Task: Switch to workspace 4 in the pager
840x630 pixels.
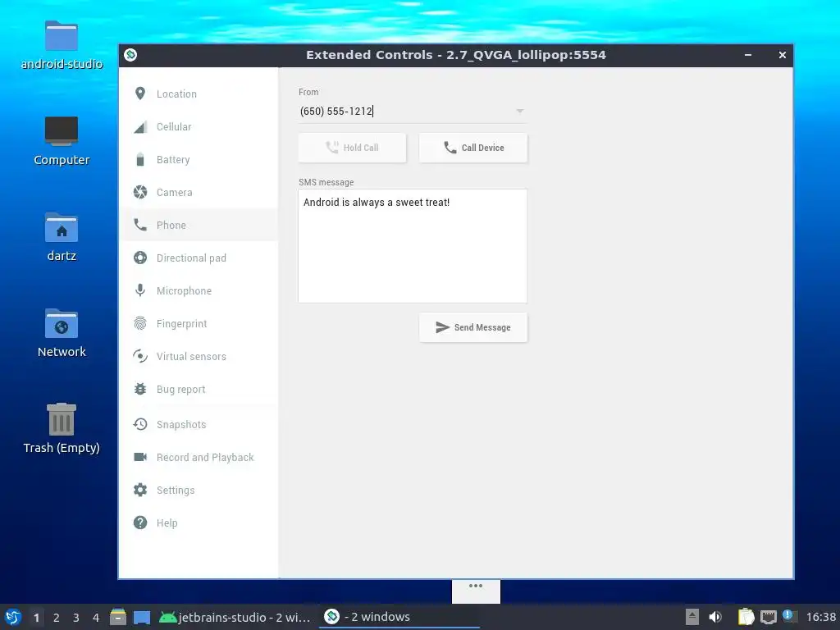Action: (x=96, y=618)
